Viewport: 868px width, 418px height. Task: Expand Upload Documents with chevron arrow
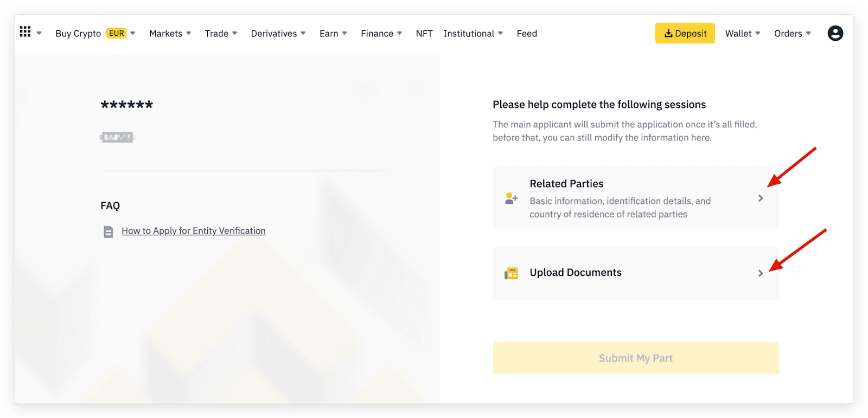point(761,273)
